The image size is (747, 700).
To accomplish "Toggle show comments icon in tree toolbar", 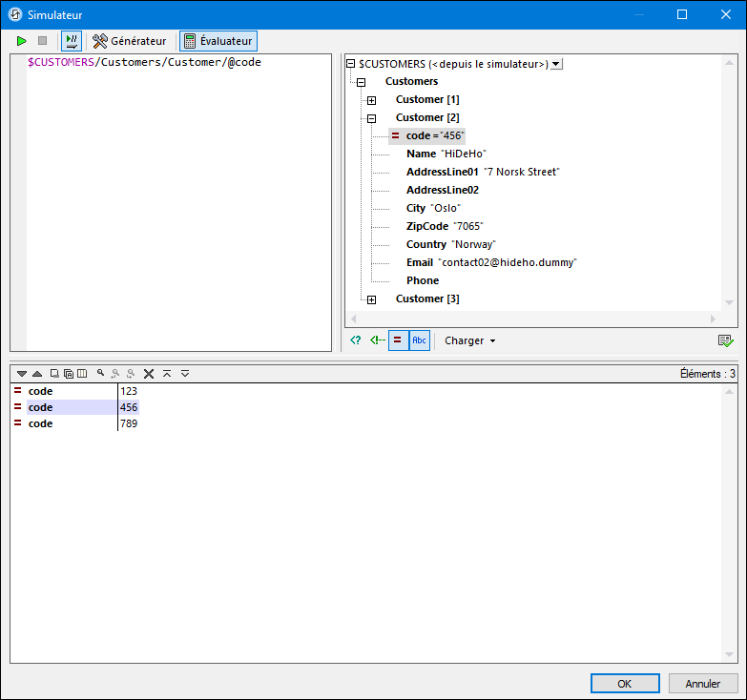I will pyautogui.click(x=377, y=340).
